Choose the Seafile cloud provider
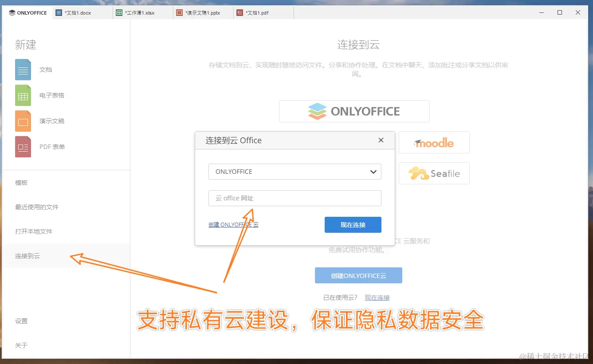The image size is (593, 364). tap(434, 173)
